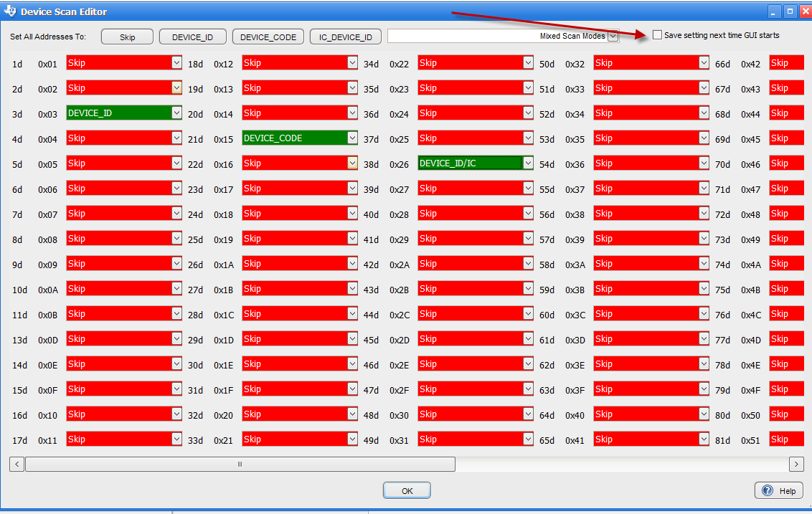The image size is (812, 514).
Task: Set all addresses to IC_DEVICE_ID
Action: pyautogui.click(x=346, y=37)
